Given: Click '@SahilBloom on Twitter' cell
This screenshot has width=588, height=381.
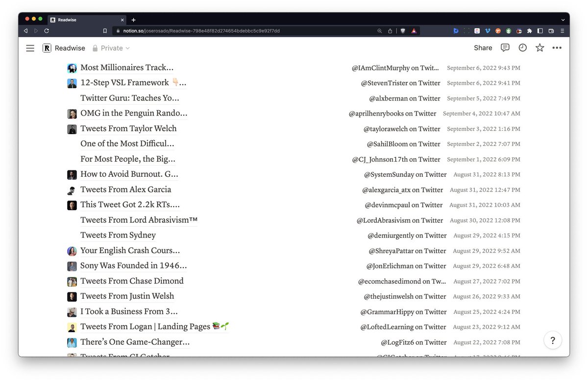Looking at the screenshot, I should 404,144.
